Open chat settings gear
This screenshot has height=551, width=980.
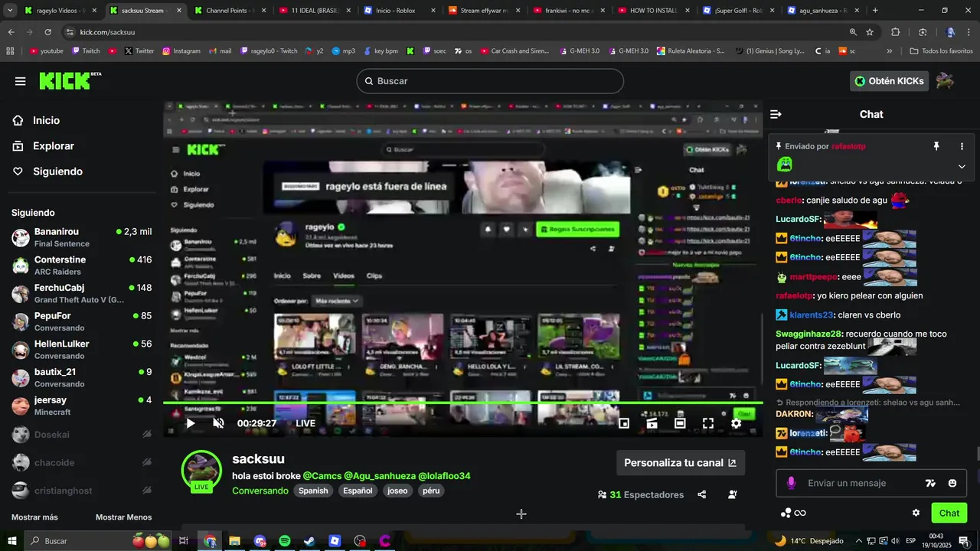[x=916, y=513]
